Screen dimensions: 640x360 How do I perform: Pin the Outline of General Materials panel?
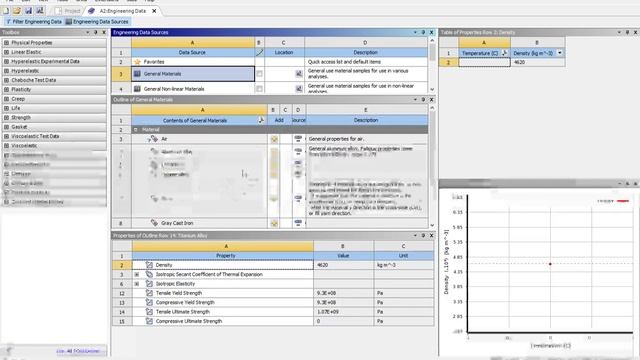pos(423,100)
